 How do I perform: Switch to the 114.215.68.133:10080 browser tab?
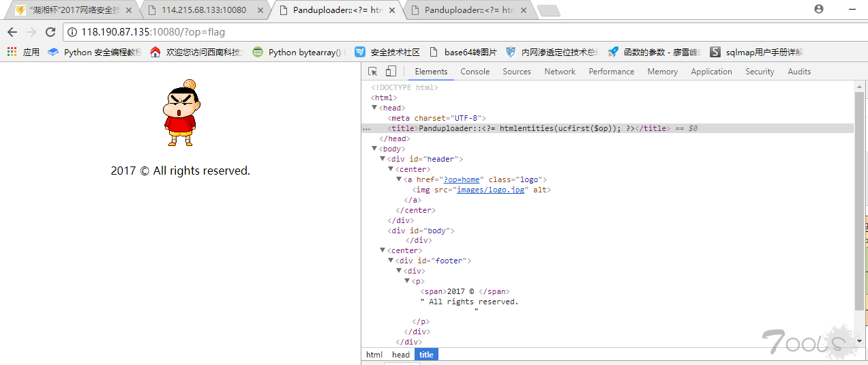203,10
